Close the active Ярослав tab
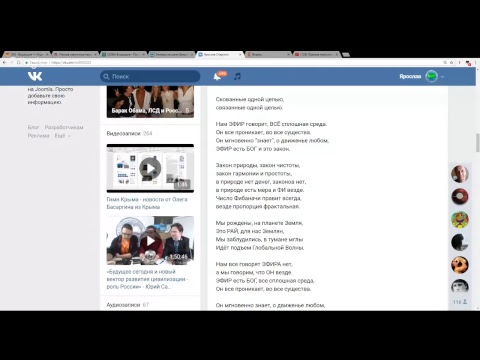 [240, 54]
